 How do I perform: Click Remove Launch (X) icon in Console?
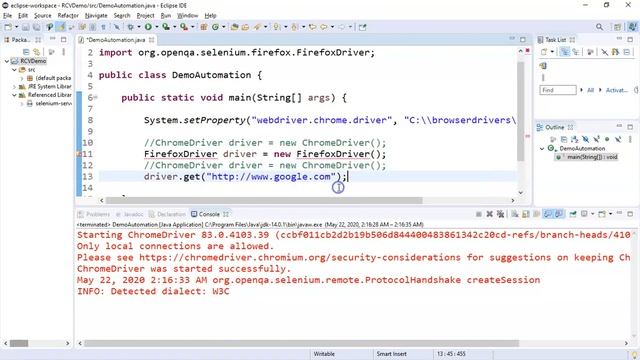click(x=489, y=214)
